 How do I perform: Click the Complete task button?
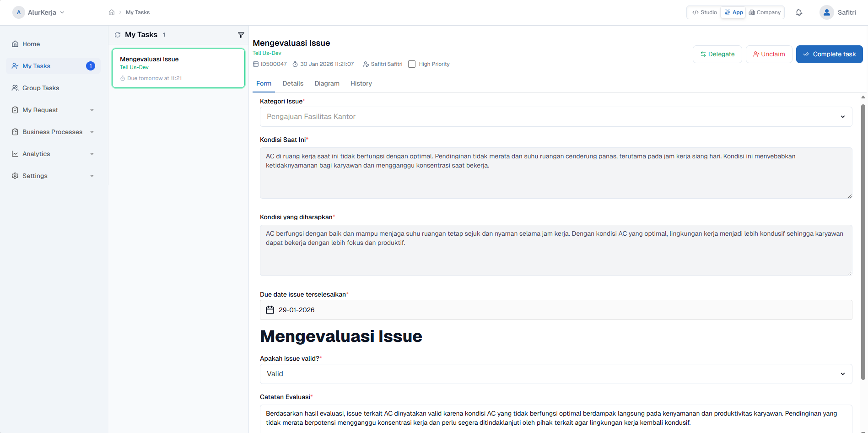829,54
